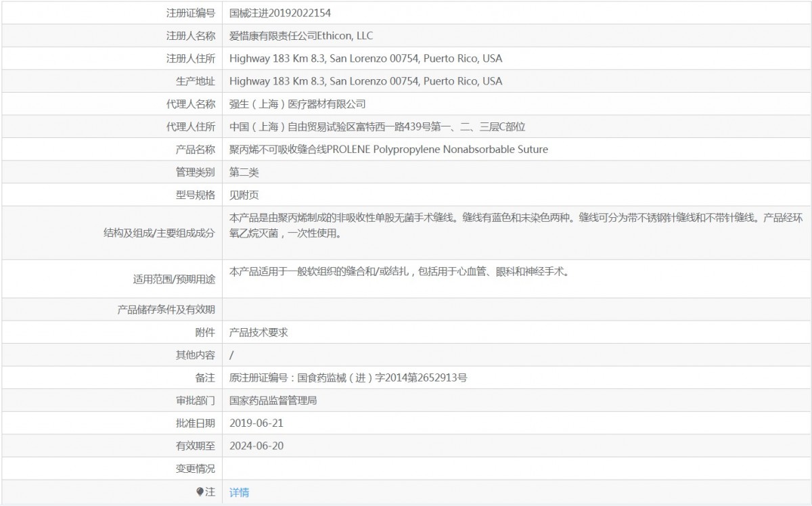Select model specification value 见附页
The width and height of the screenshot is (812, 506).
pyautogui.click(x=244, y=195)
